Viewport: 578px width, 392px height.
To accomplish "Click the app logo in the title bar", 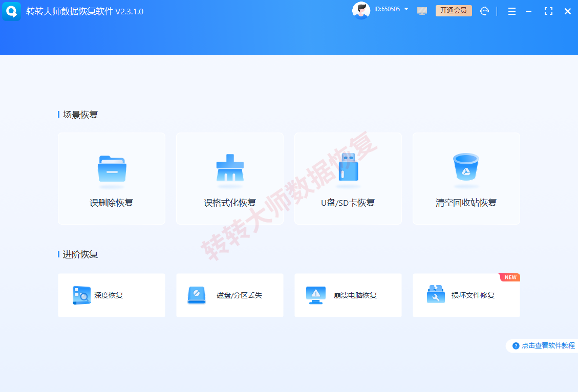I will point(11,11).
